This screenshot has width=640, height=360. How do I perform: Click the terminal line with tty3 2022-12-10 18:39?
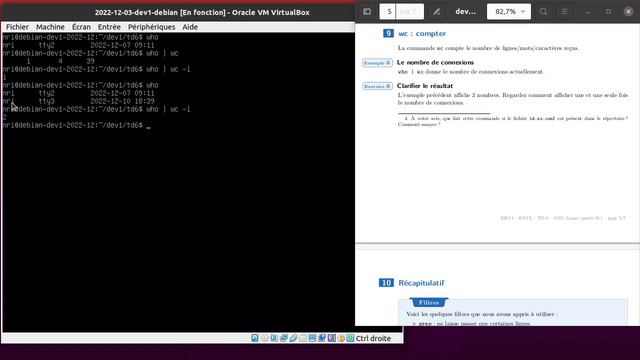point(78,101)
